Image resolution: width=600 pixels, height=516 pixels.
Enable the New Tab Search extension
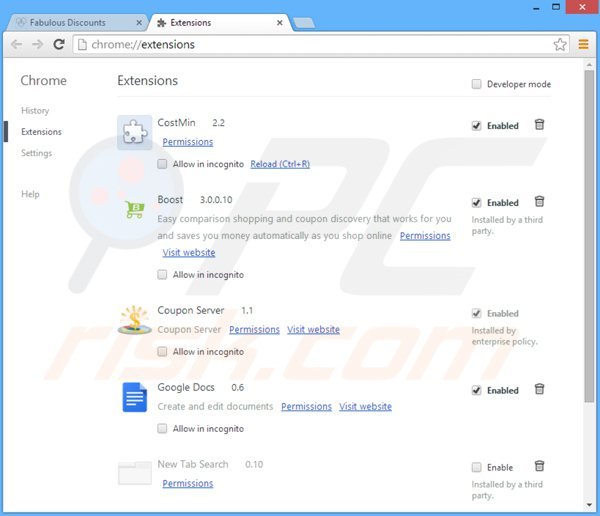click(x=477, y=467)
